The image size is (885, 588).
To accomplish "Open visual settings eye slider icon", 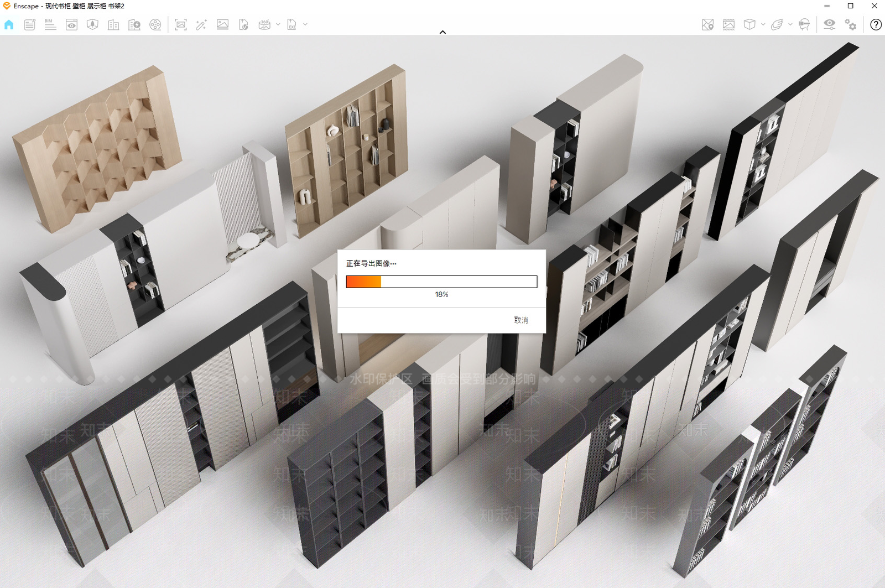I will tap(829, 25).
